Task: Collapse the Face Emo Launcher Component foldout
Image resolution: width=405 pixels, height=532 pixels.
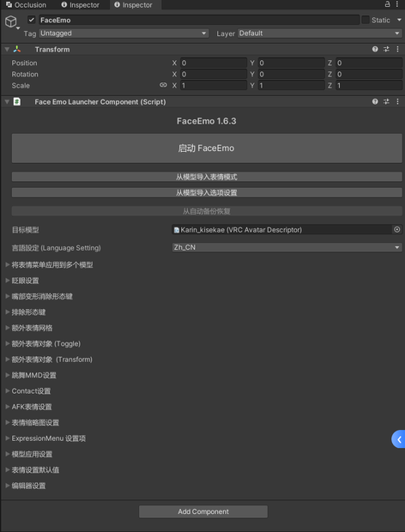Action: point(7,102)
